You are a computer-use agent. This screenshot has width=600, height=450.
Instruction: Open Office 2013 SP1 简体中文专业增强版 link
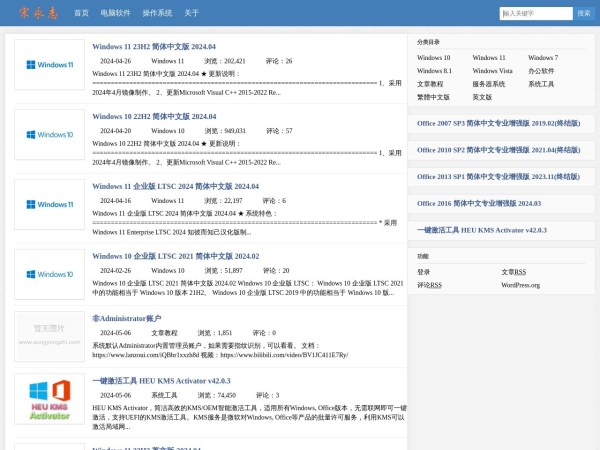[x=499, y=177]
